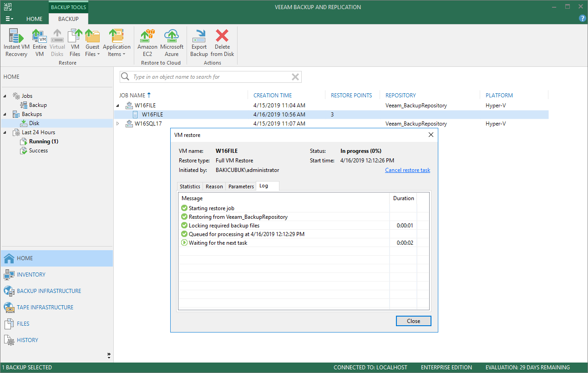Select the W16FILE child VM row
The width and height of the screenshot is (588, 373).
(331, 115)
